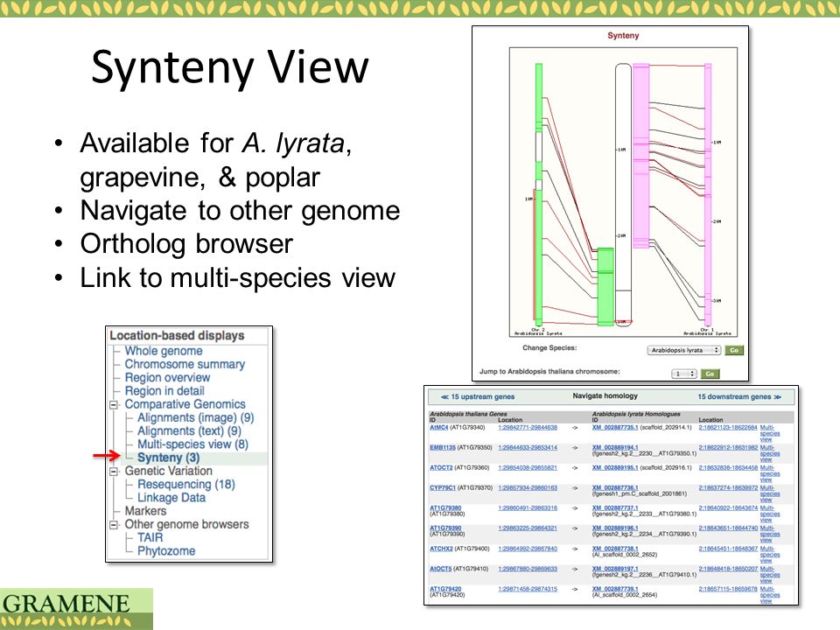Open the ATOCT2 gene link
Screen dimensions: 840x630
(441, 467)
